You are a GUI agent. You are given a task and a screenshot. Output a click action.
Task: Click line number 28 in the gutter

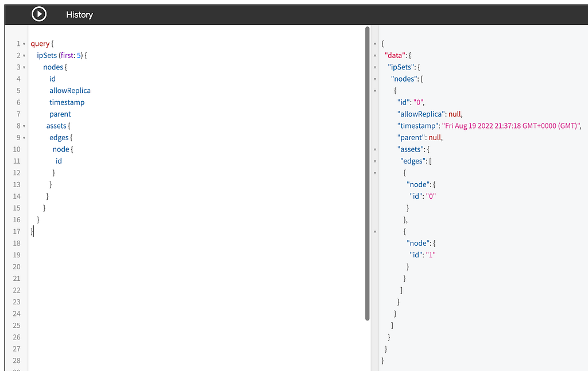(17, 361)
